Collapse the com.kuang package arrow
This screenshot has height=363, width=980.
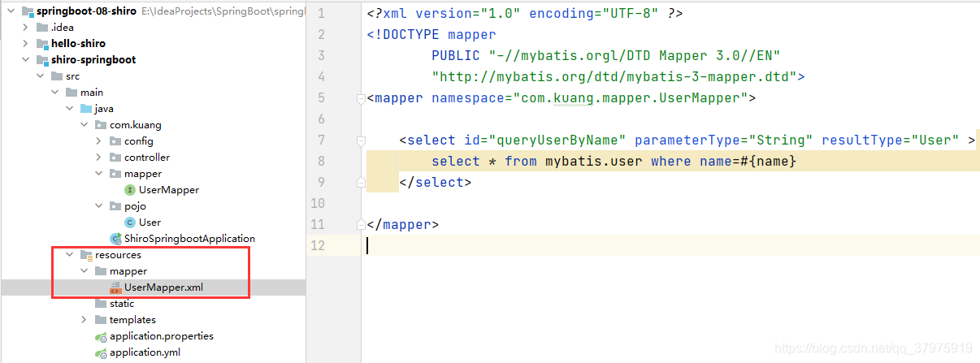[83, 125]
